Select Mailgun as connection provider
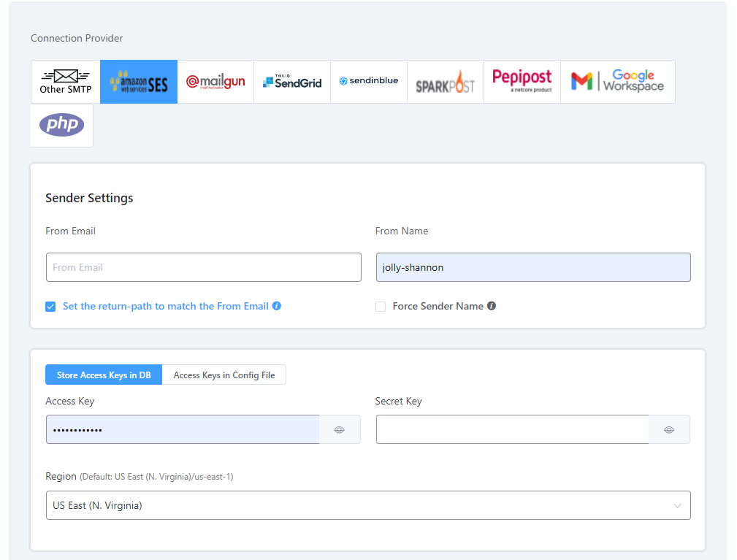737x560 pixels. 215,82
